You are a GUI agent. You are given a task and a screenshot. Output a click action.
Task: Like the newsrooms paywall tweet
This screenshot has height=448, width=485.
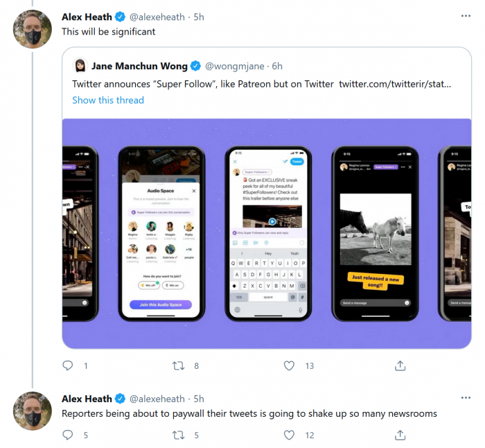[x=290, y=435]
